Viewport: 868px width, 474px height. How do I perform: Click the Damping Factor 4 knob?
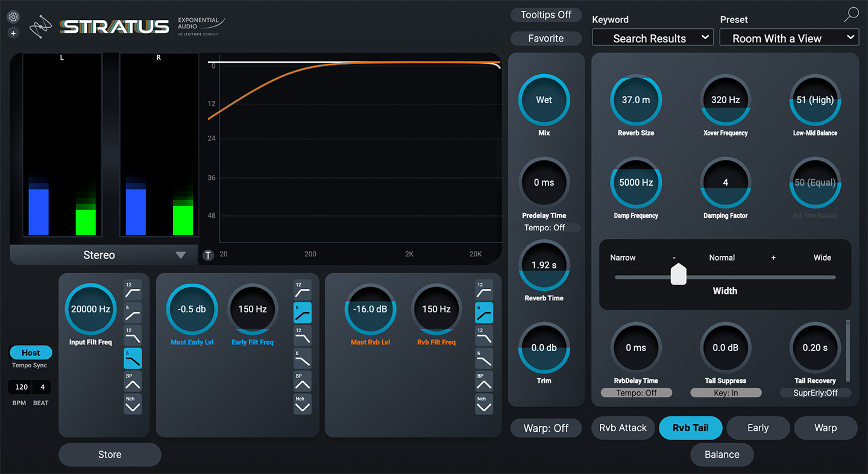726,183
